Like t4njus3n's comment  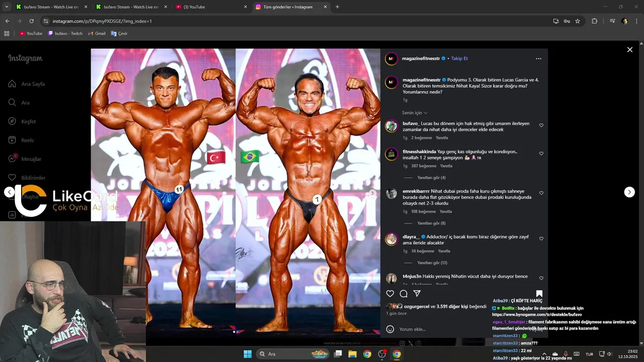pyautogui.click(x=541, y=278)
